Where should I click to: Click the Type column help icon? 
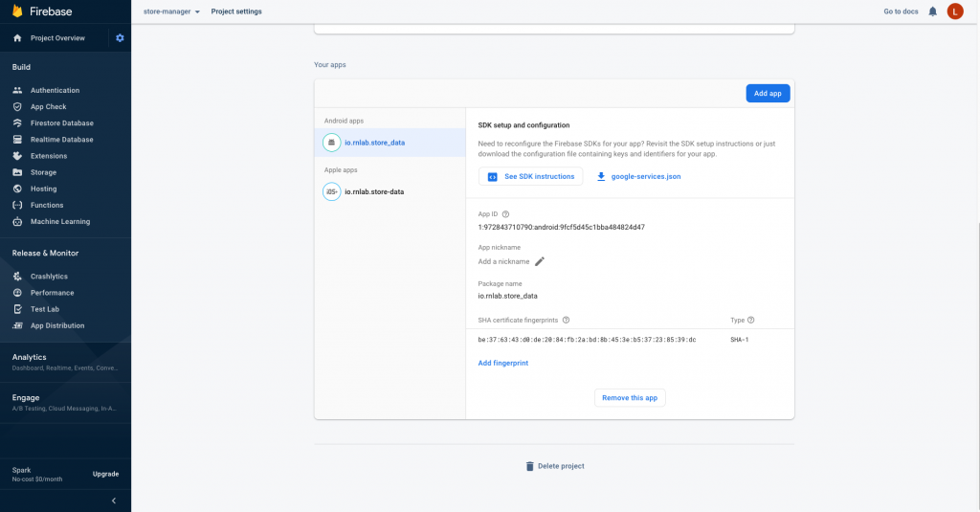[x=751, y=320]
